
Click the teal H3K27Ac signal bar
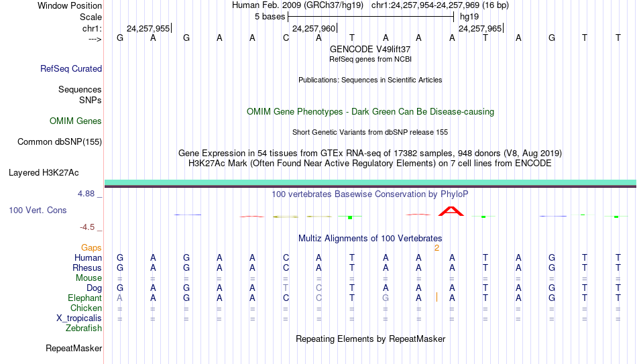click(x=371, y=182)
